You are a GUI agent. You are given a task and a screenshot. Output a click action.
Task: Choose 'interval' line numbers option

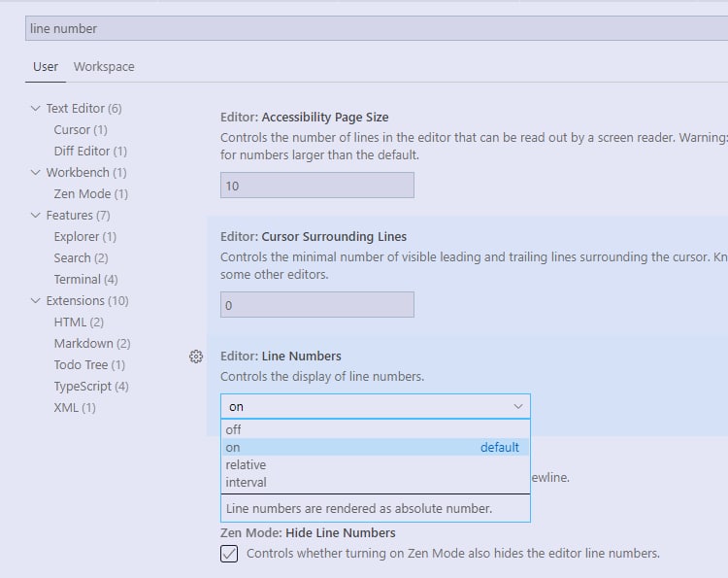(376, 482)
